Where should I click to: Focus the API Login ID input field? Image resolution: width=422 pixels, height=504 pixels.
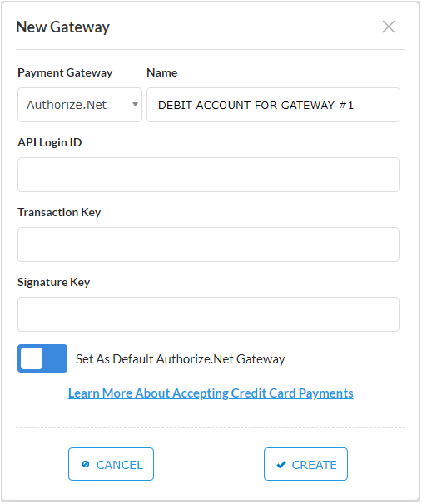pos(209,175)
